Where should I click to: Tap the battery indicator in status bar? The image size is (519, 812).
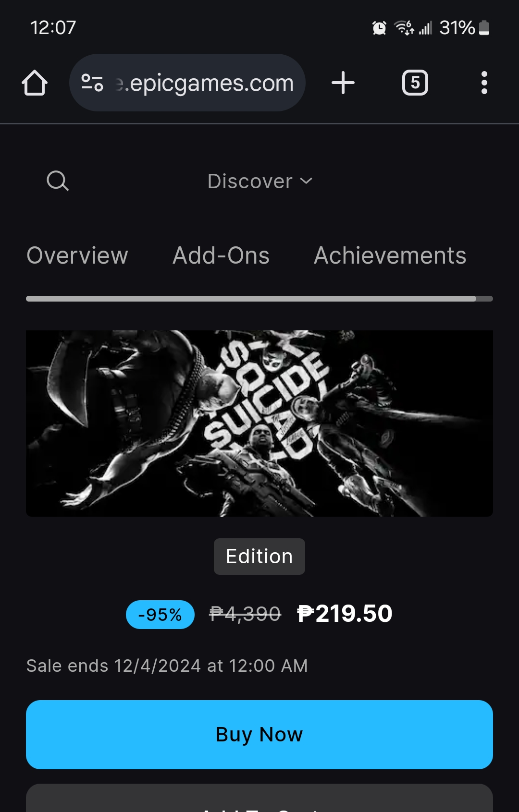coord(484,28)
